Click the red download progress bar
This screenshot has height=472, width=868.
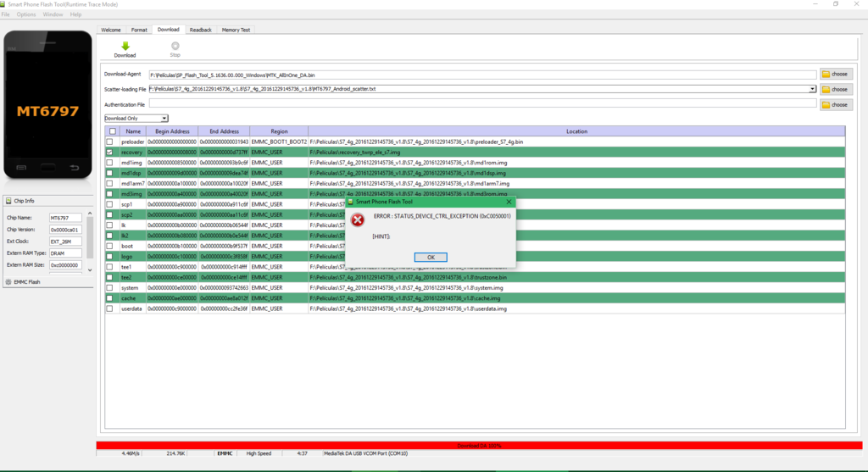coord(479,445)
